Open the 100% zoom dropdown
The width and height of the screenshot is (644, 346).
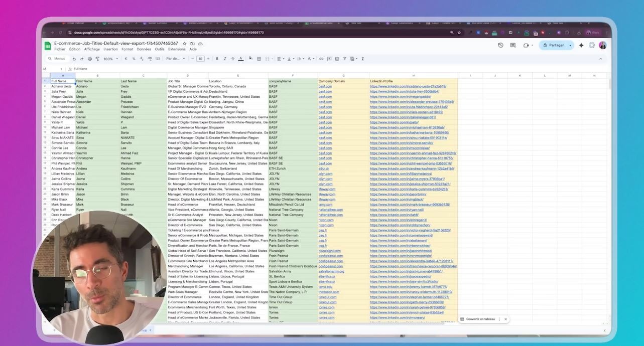tap(111, 59)
